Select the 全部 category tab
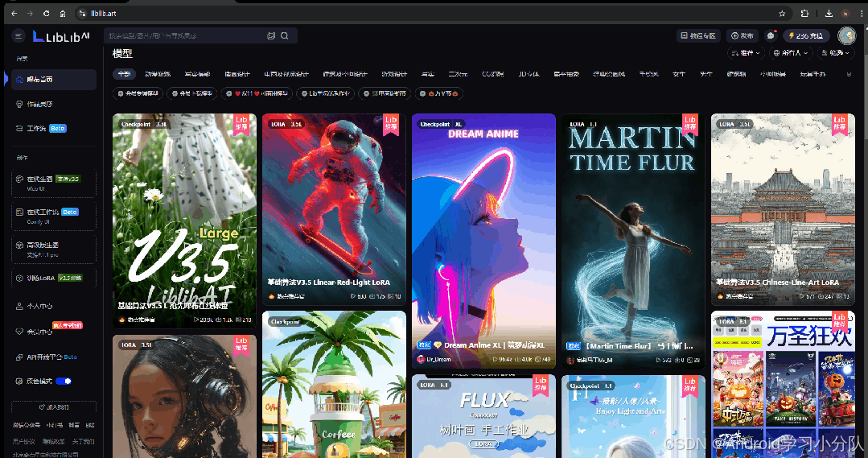The image size is (868, 458). [x=125, y=74]
